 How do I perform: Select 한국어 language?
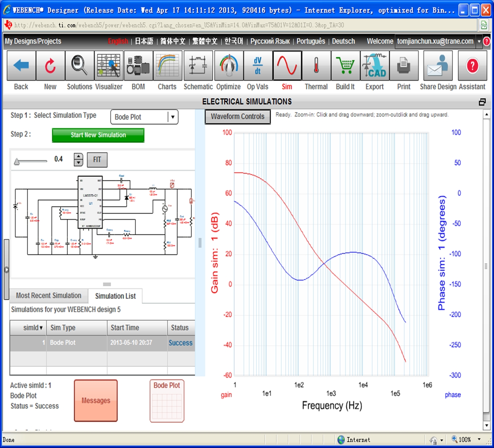pyautogui.click(x=234, y=41)
